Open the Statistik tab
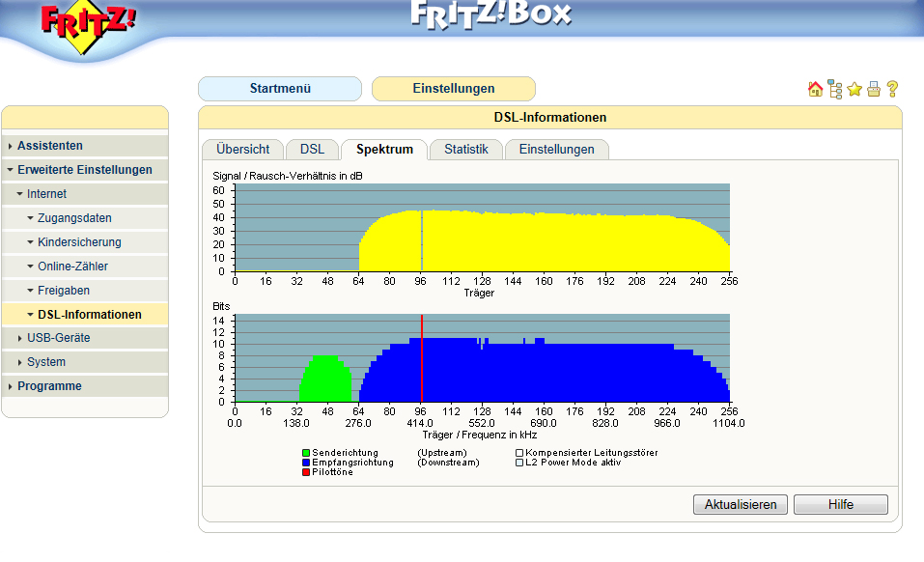This screenshot has width=924, height=562. click(x=466, y=150)
